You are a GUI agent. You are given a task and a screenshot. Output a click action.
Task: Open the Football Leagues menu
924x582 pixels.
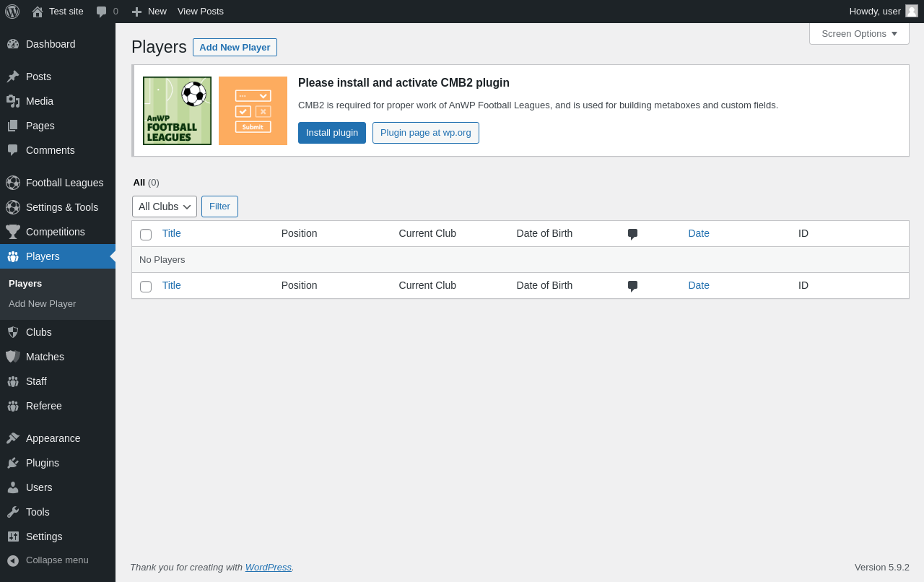[58, 183]
